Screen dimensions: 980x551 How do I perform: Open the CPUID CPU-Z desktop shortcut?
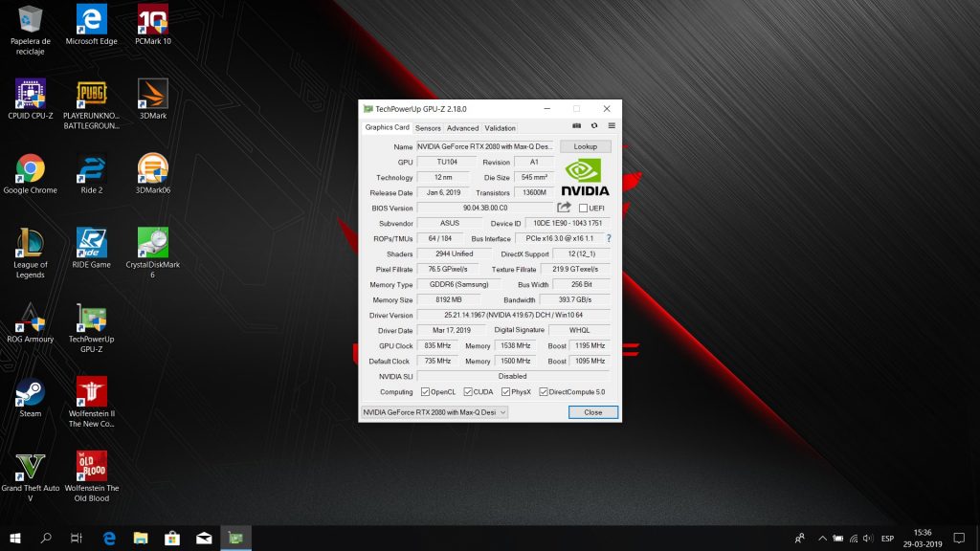click(31, 93)
